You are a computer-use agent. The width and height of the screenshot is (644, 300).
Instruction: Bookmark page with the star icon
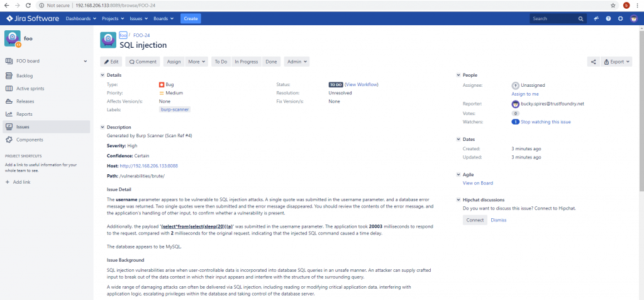pyautogui.click(x=613, y=5)
